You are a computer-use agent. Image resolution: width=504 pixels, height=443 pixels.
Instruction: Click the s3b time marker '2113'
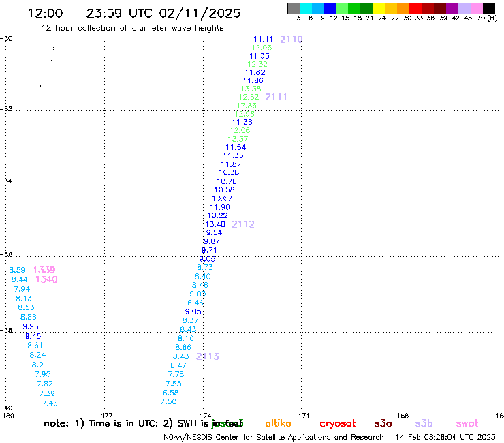pyautogui.click(x=208, y=356)
